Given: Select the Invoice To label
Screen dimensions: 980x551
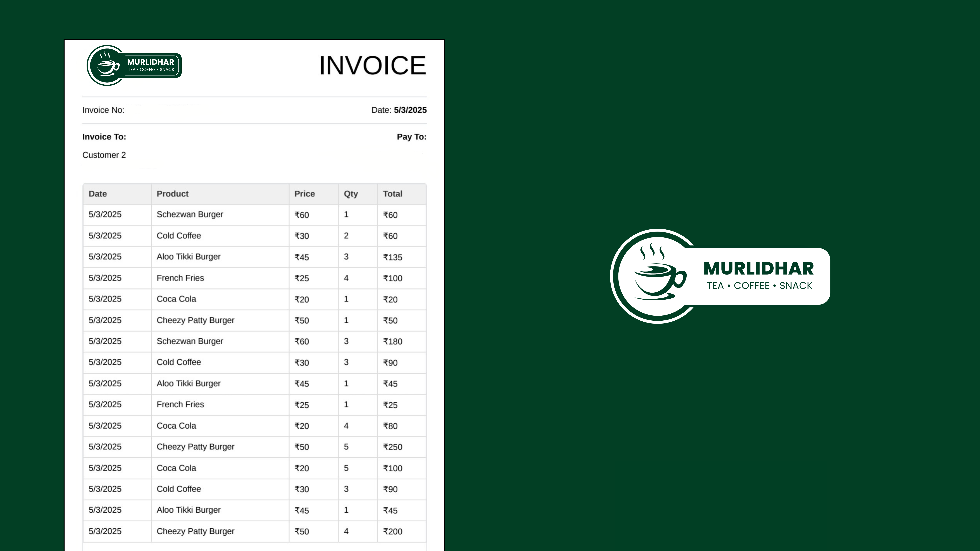Looking at the screenshot, I should pos(104,137).
